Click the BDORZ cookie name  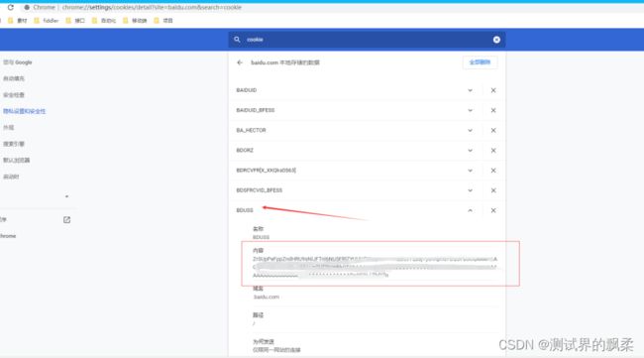click(x=245, y=151)
